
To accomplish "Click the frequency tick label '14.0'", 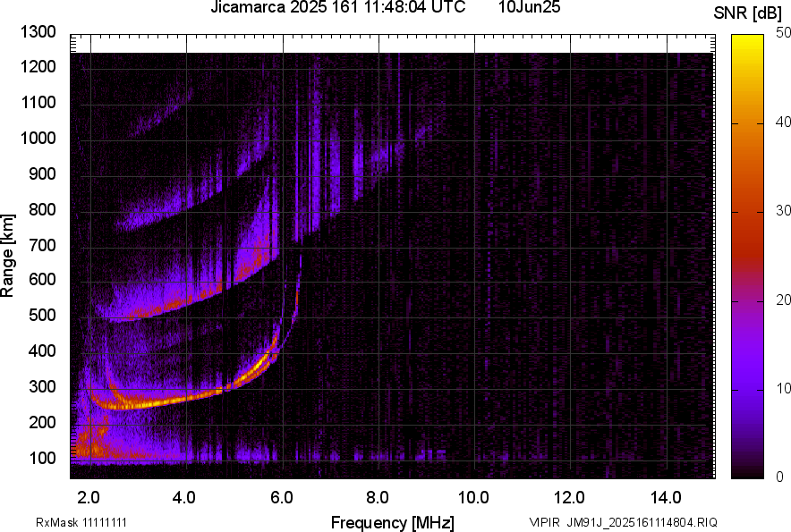I will pos(666,498).
